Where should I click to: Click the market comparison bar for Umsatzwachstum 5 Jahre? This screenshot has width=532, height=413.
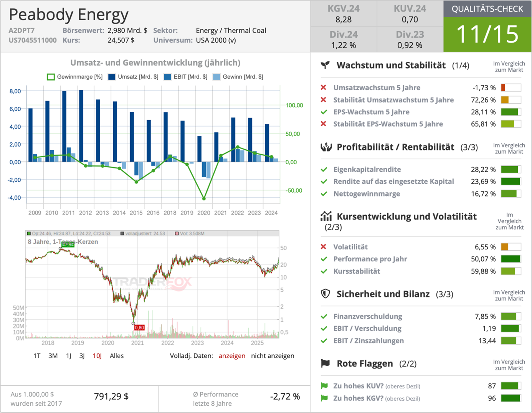[511, 88]
